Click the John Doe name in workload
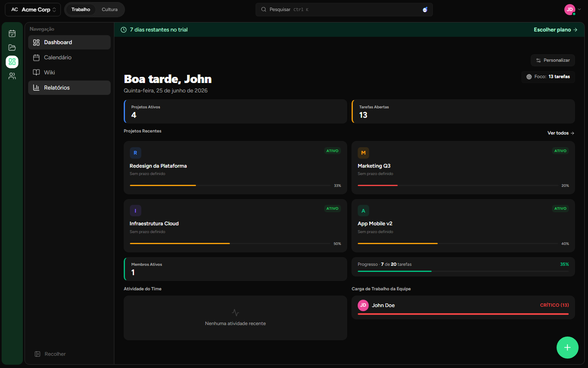 pos(383,305)
